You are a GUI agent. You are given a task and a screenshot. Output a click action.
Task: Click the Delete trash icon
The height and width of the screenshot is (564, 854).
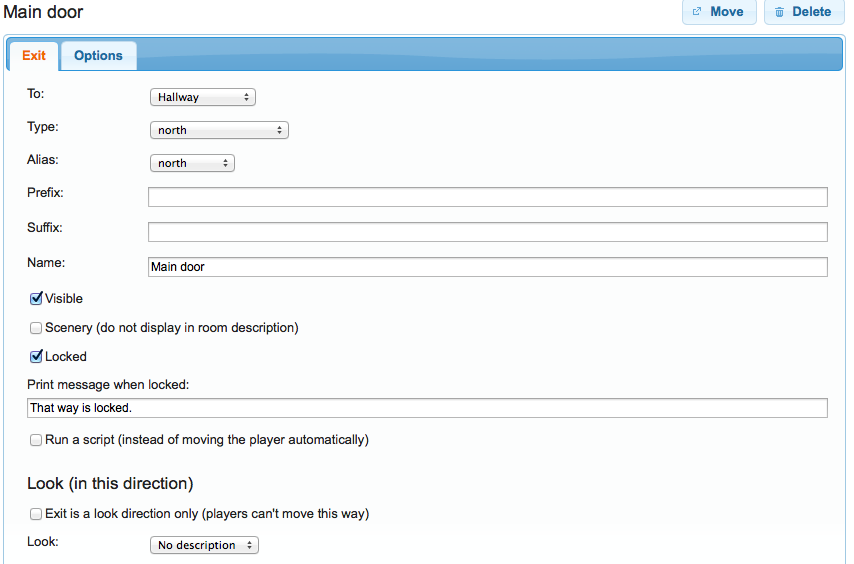coord(779,12)
